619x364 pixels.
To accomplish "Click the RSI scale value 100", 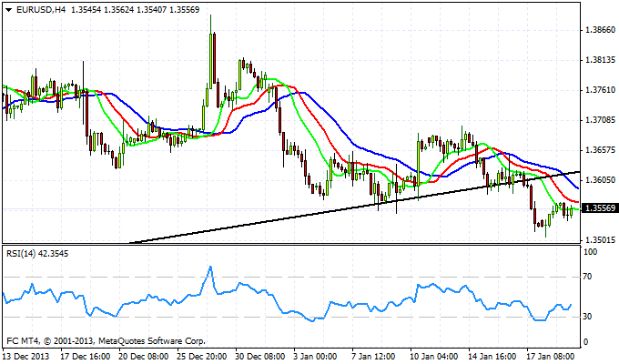I will 590,252.
